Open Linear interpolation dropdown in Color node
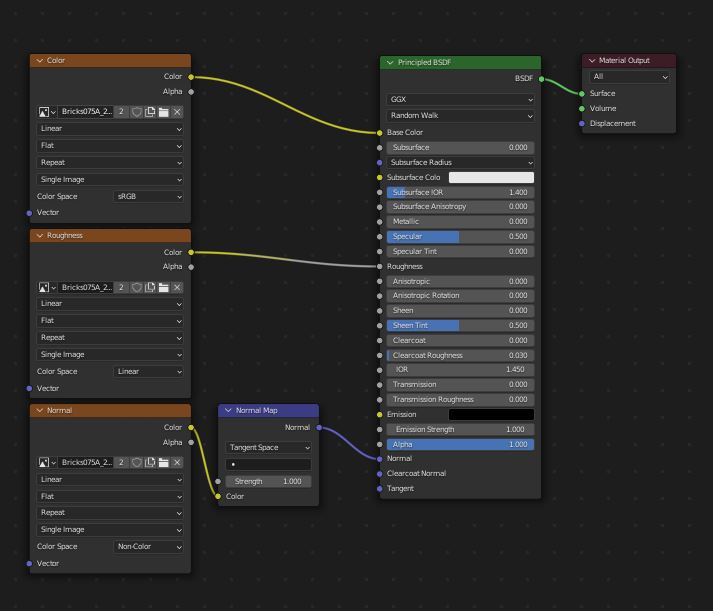 (x=110, y=129)
